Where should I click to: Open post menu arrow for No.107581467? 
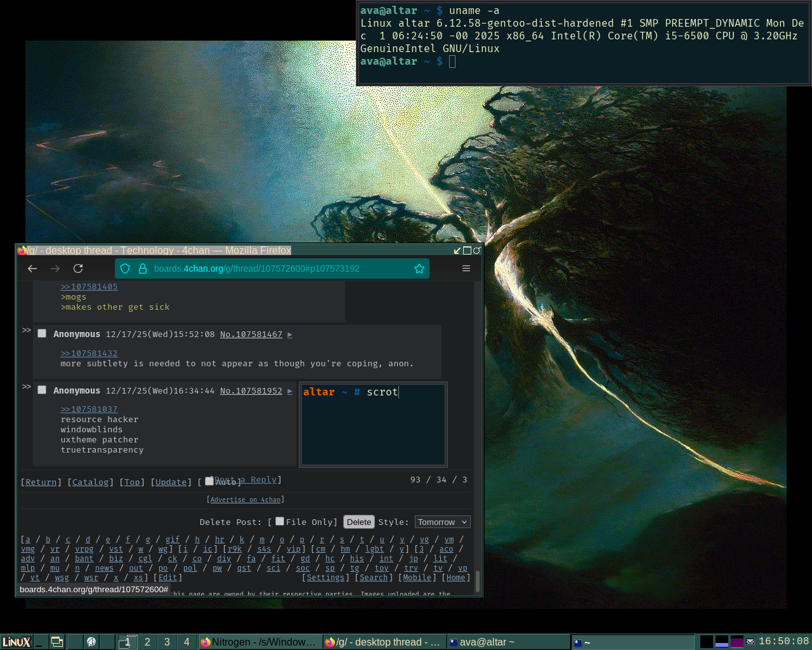click(x=290, y=335)
